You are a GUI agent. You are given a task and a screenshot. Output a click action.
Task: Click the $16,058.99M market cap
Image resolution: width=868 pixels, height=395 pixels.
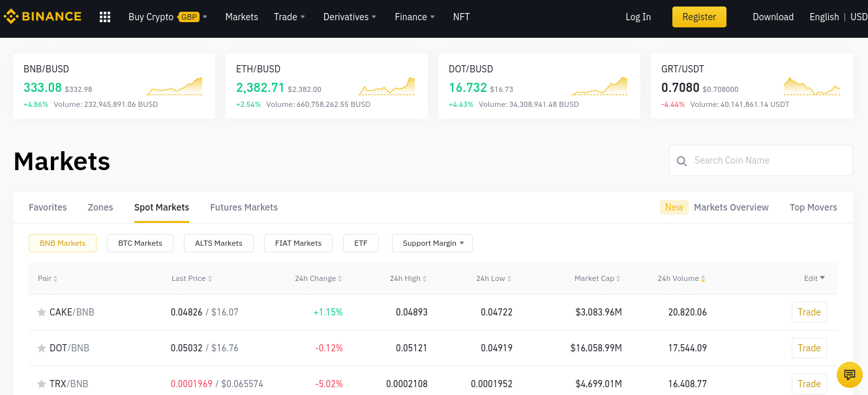596,348
